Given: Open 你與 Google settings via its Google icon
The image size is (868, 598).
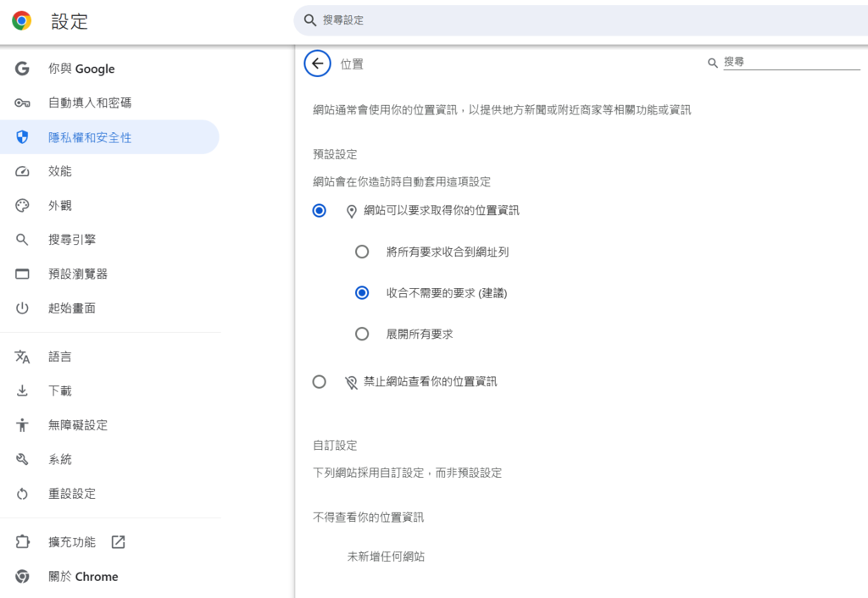Looking at the screenshot, I should 21,69.
